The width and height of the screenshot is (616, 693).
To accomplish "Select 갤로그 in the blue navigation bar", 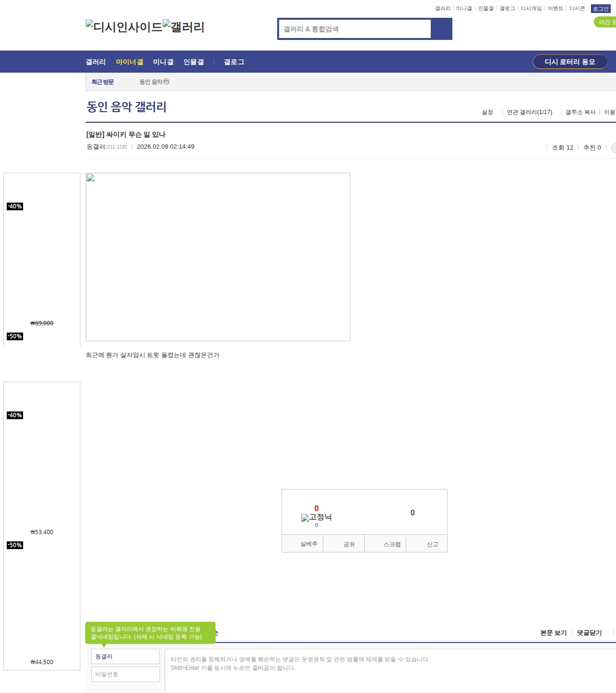I will point(234,62).
